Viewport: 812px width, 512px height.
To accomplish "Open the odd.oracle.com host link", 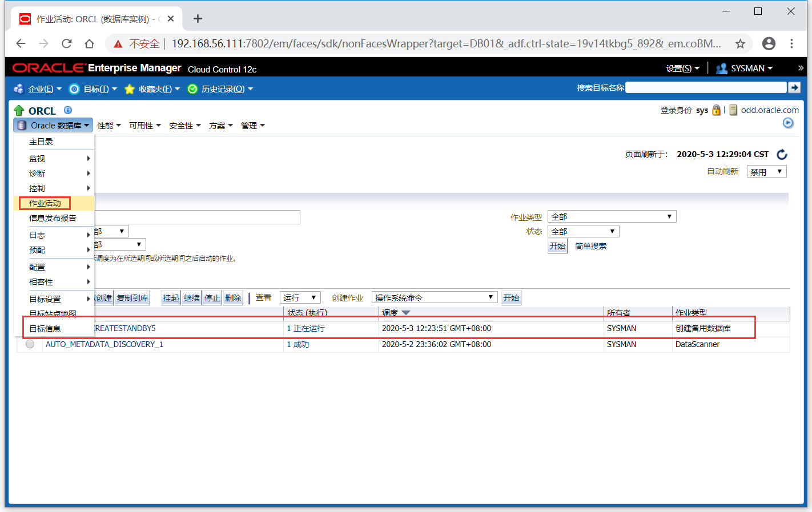I will click(x=770, y=110).
